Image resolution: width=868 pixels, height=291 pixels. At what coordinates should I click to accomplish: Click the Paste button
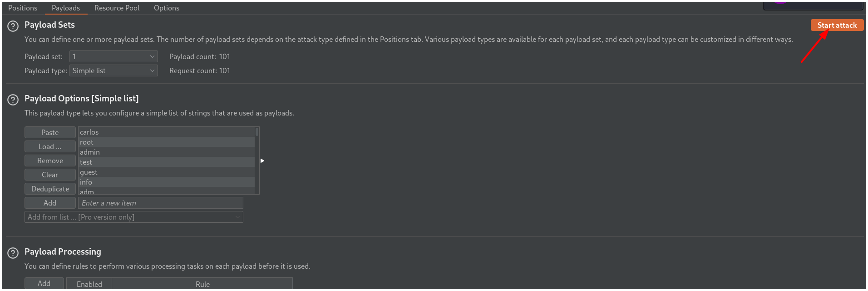(50, 132)
